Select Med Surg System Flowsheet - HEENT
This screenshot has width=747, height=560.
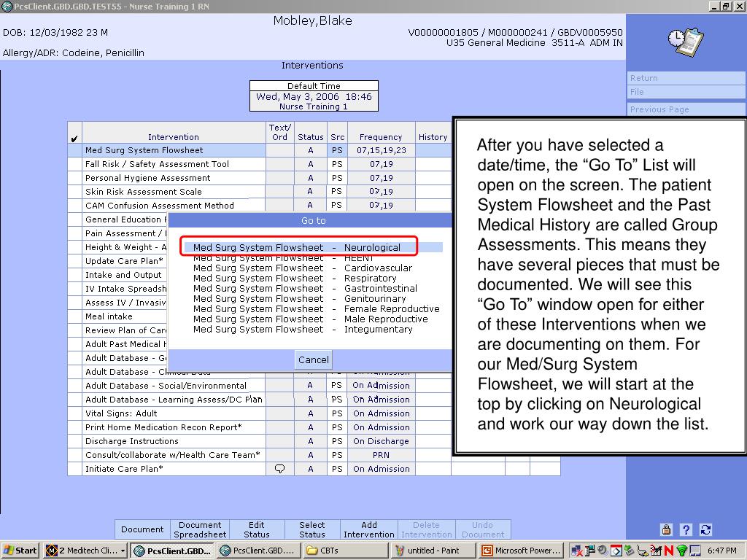point(284,258)
